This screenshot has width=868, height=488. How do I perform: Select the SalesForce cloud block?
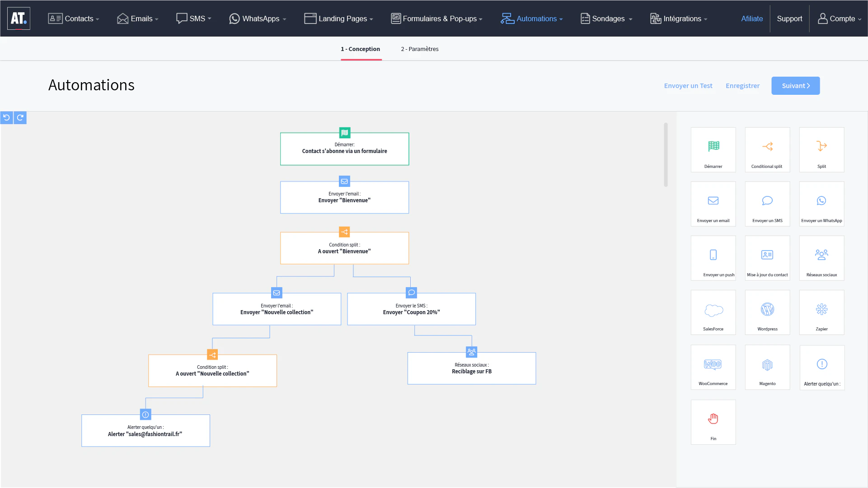(x=713, y=312)
